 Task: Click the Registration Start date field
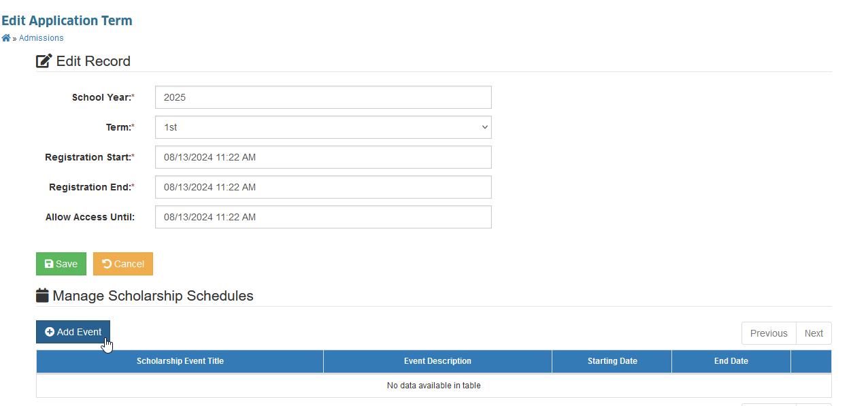tap(323, 157)
